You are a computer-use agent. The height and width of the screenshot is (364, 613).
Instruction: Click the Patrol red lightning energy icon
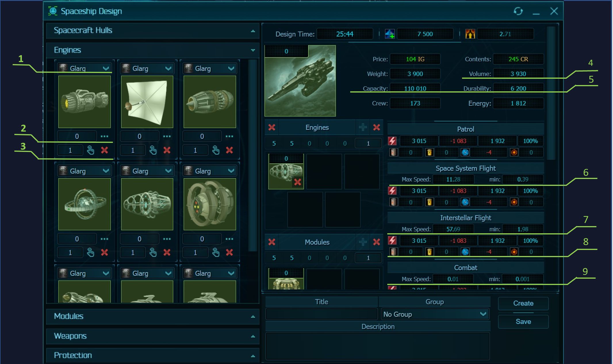(x=392, y=141)
